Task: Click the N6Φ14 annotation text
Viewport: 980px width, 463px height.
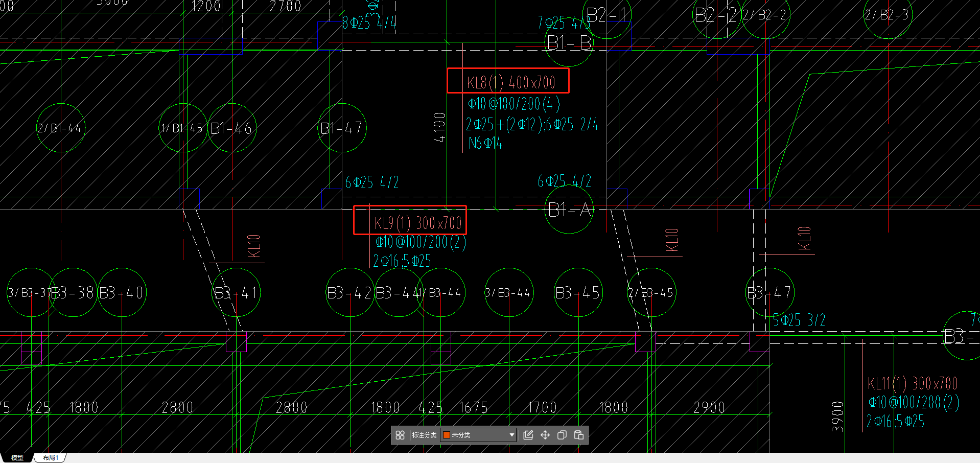Action: [x=485, y=143]
